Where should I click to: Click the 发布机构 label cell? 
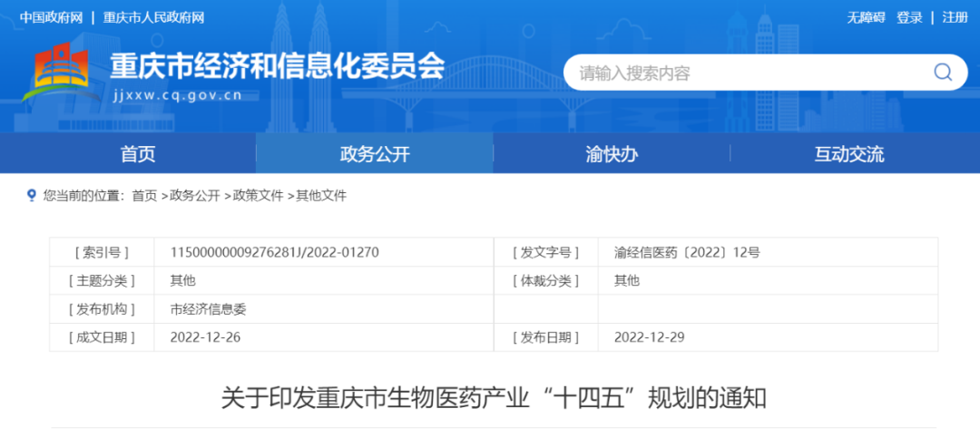tap(102, 309)
